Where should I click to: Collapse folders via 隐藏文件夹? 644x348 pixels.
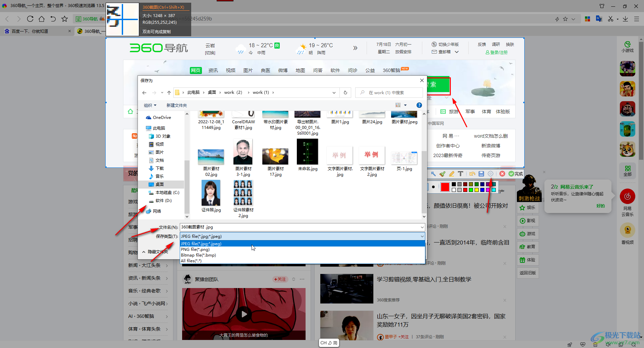[155, 252]
